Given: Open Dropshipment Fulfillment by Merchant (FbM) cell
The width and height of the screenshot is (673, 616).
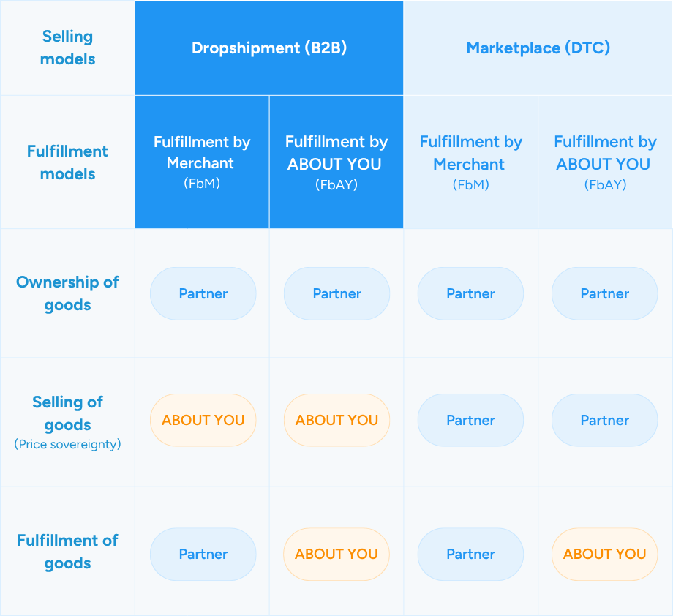Looking at the screenshot, I should click(x=202, y=162).
